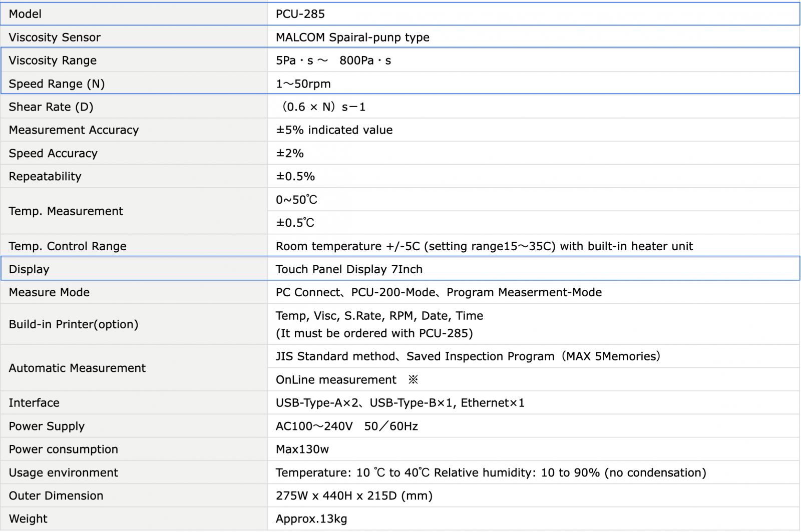Click the '1~50rpm' value

303,84
